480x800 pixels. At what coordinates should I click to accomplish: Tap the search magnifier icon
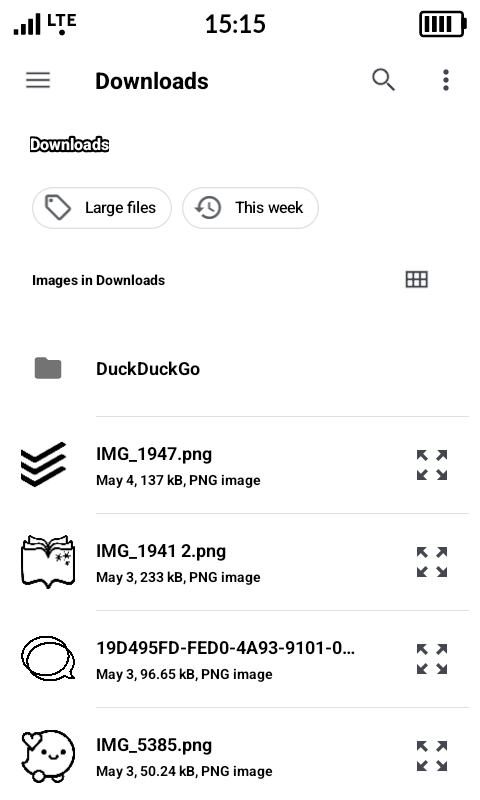(x=384, y=80)
